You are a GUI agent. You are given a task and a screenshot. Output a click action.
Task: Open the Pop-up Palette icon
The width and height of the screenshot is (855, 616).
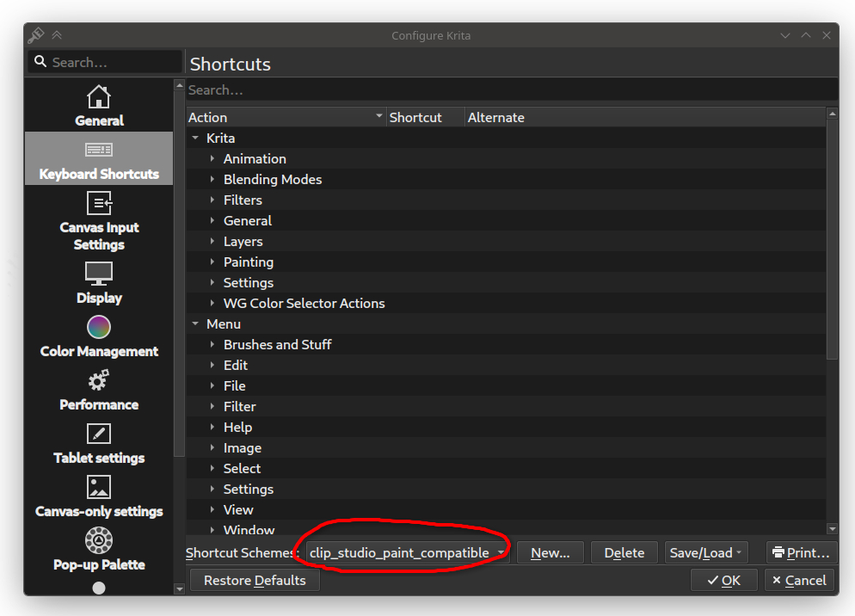click(99, 540)
